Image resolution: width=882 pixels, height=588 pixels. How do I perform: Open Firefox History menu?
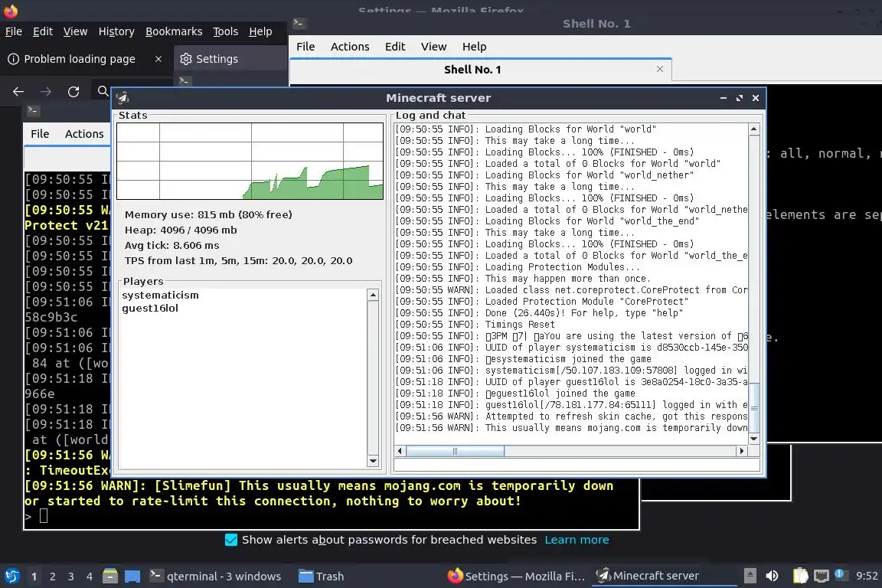(x=116, y=31)
